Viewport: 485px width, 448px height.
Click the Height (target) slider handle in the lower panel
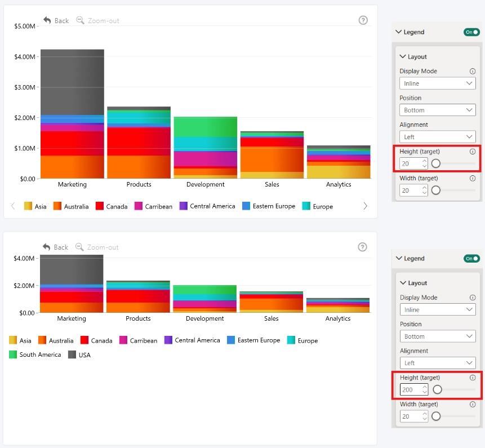click(437, 389)
